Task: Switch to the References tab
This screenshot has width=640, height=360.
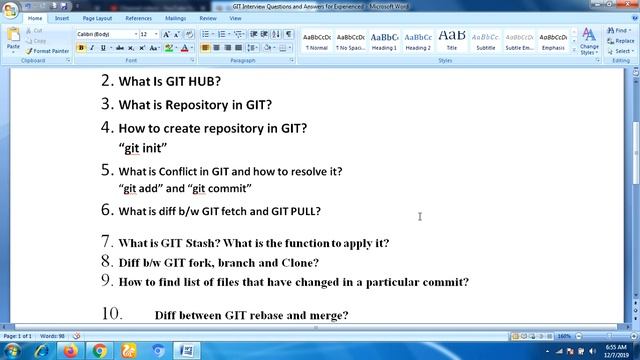Action: tap(138, 18)
